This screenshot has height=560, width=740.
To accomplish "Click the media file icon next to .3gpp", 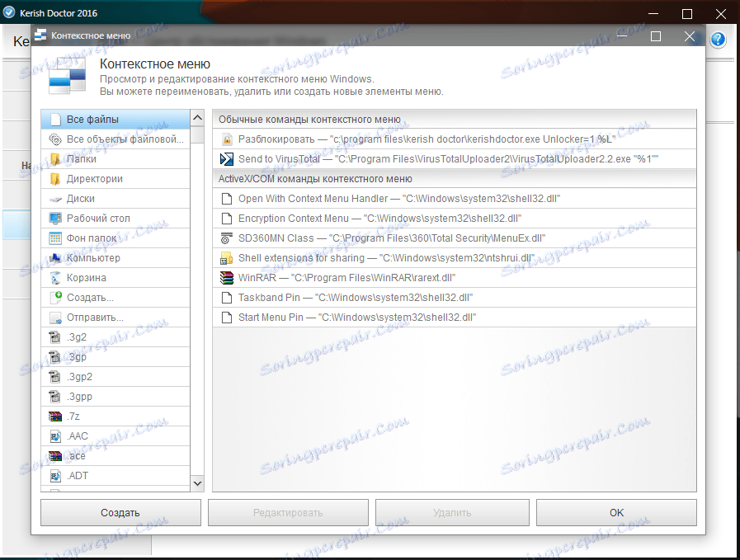I will 56,397.
